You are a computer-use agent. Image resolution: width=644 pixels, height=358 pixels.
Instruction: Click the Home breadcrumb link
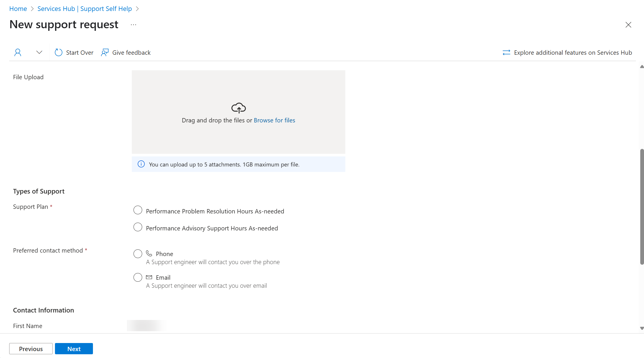point(18,8)
